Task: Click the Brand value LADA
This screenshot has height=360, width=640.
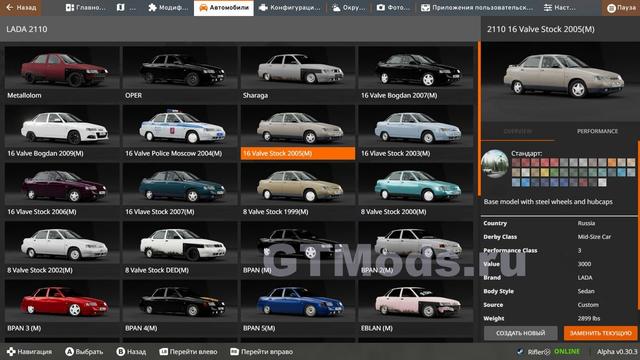Action: click(584, 278)
